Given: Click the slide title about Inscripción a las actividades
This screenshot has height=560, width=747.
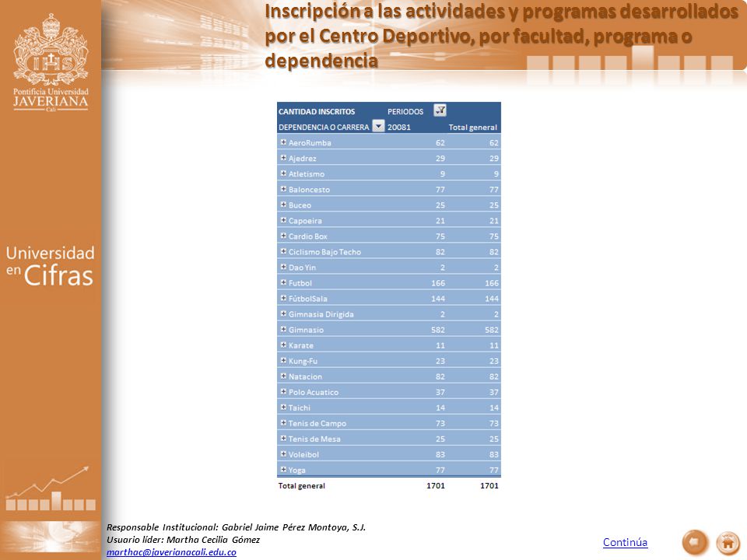Looking at the screenshot, I should tap(501, 37).
